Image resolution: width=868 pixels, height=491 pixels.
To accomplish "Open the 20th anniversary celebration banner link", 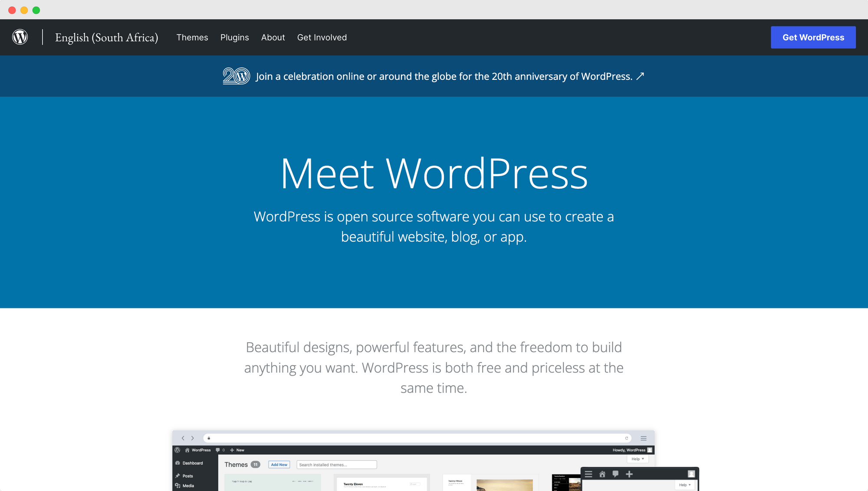I will pyautogui.click(x=434, y=76).
